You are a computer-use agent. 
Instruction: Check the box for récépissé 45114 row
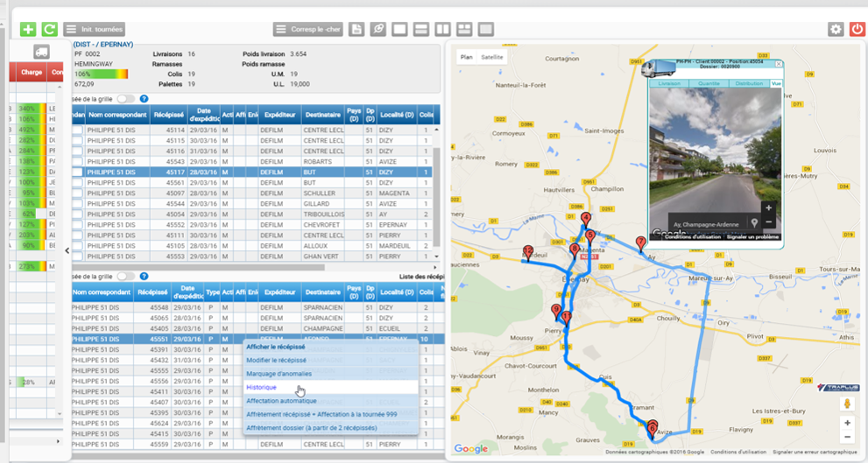78,130
